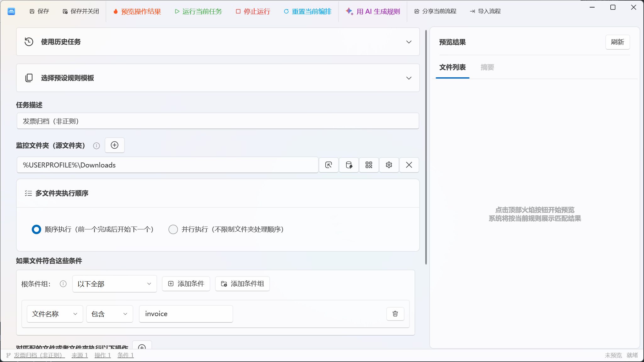
Task: Click the Downloads folder path field
Action: point(168,165)
